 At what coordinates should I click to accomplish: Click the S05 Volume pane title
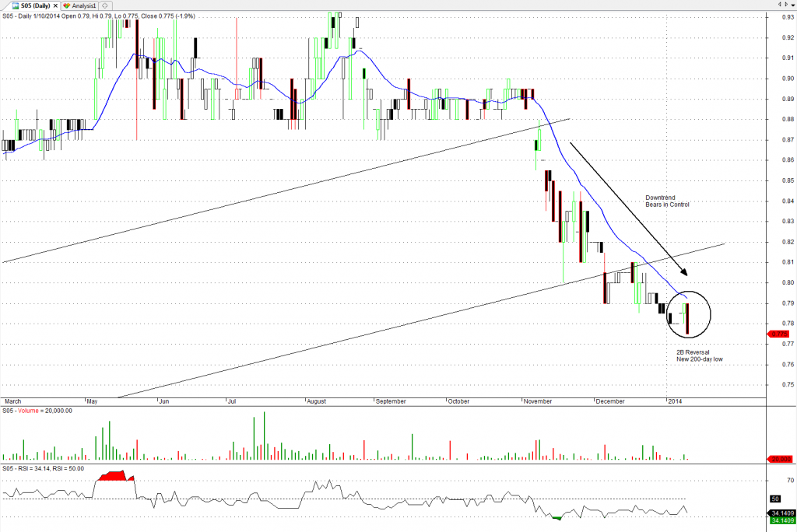click(x=37, y=411)
